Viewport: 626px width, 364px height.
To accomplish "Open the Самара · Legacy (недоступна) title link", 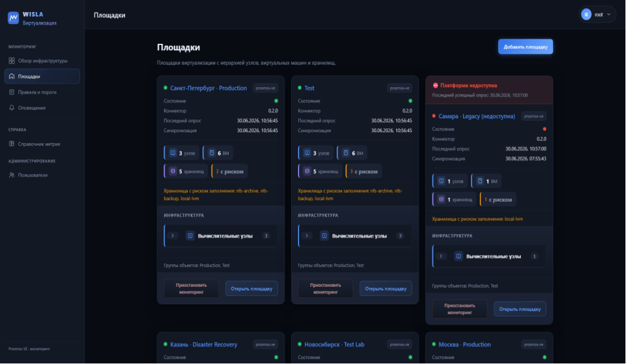I will pyautogui.click(x=476, y=117).
